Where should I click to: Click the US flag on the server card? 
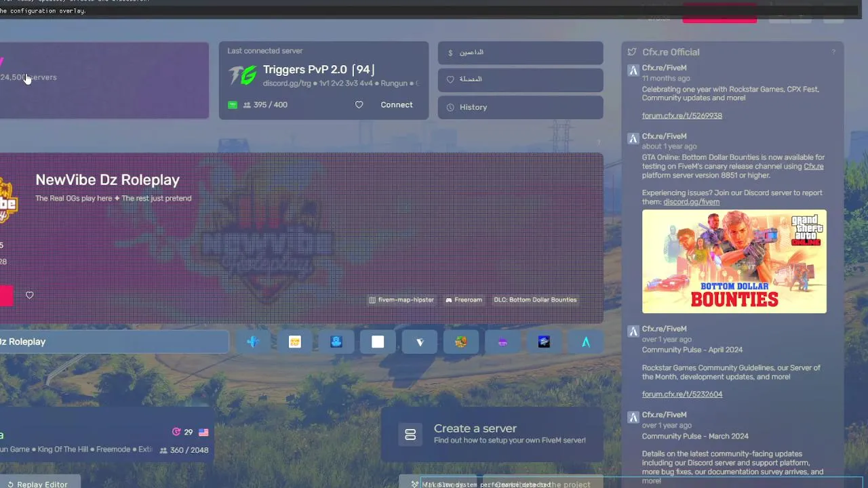tap(203, 432)
